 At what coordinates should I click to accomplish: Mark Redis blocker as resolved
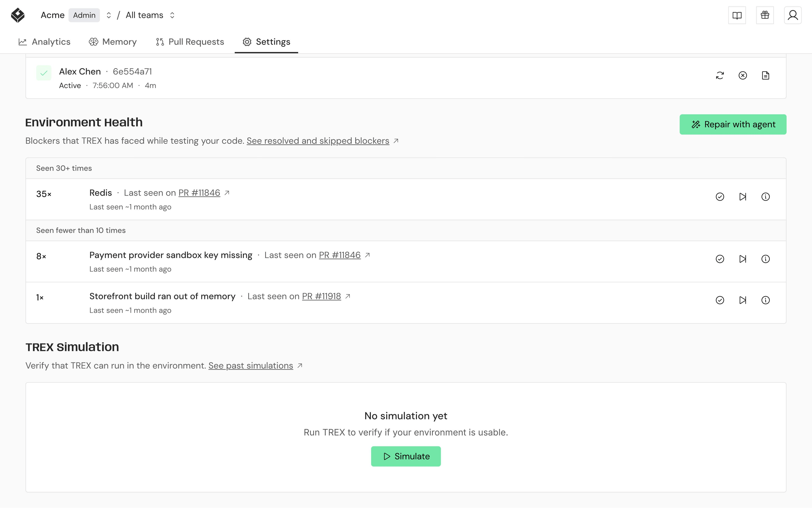(720, 197)
